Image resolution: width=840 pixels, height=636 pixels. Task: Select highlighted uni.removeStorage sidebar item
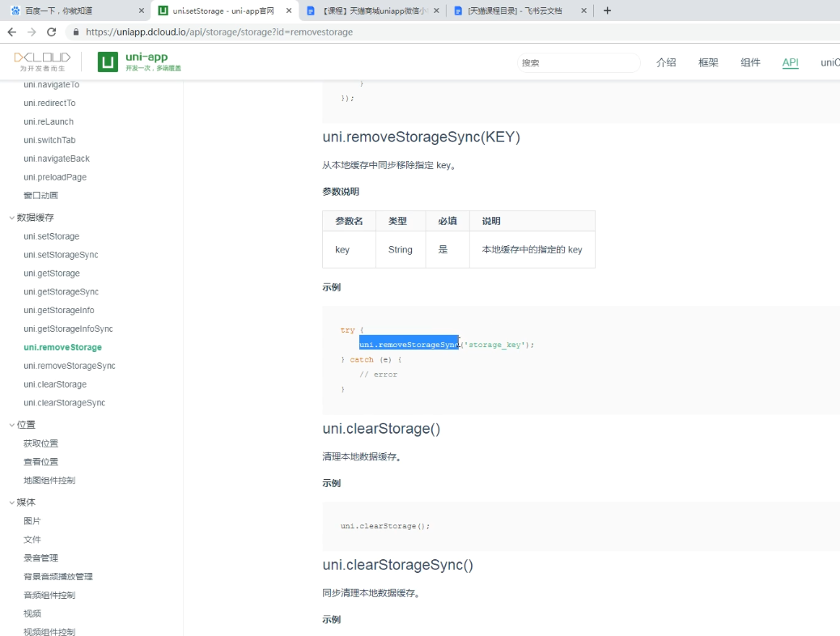click(x=62, y=347)
